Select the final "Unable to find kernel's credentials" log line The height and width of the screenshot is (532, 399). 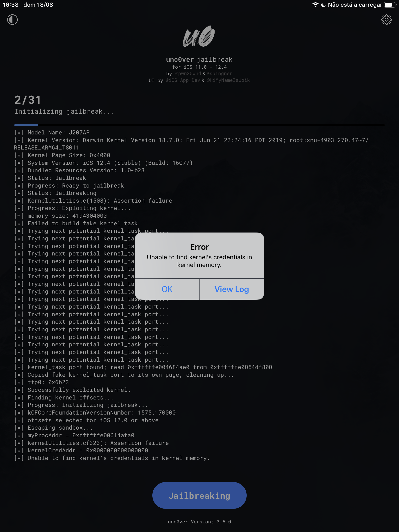(112, 458)
